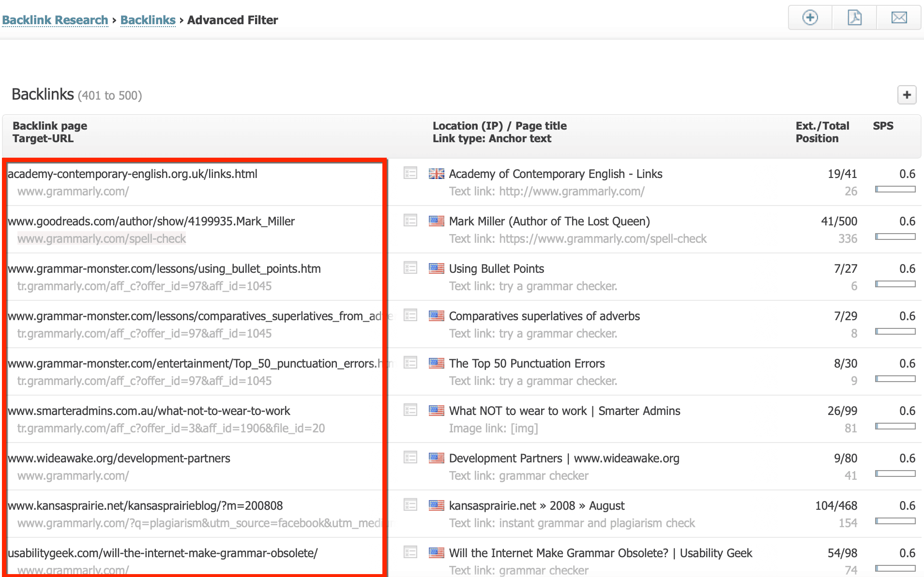The image size is (924, 577).
Task: Click the plus icon beside the Backlinks heading
Action: (x=906, y=95)
